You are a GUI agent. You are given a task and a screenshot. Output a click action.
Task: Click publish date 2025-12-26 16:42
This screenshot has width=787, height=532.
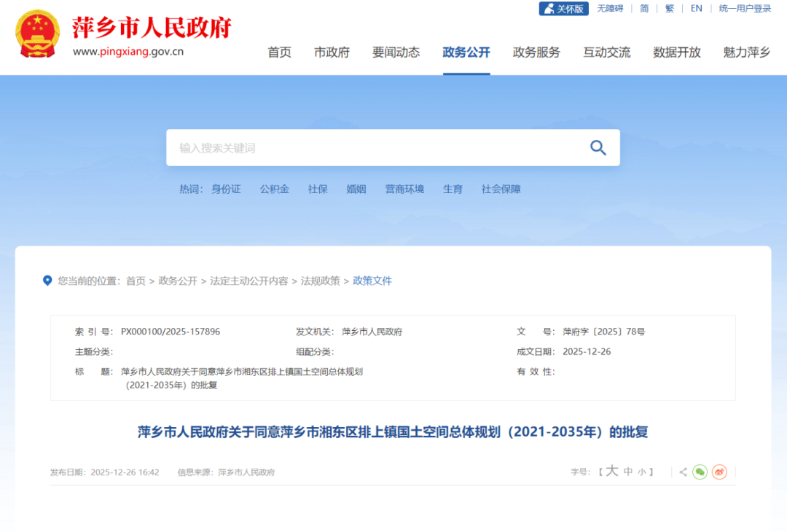pos(125,472)
